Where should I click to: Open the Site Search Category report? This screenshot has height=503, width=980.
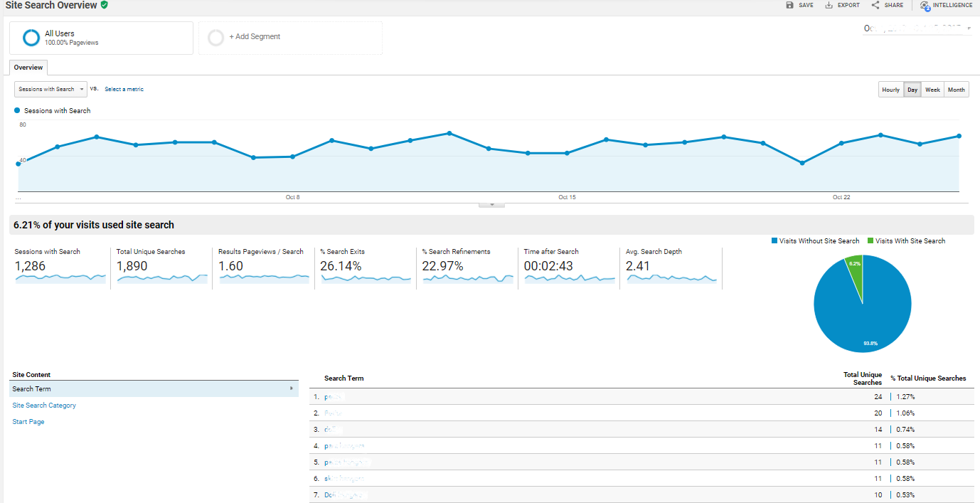(44, 405)
